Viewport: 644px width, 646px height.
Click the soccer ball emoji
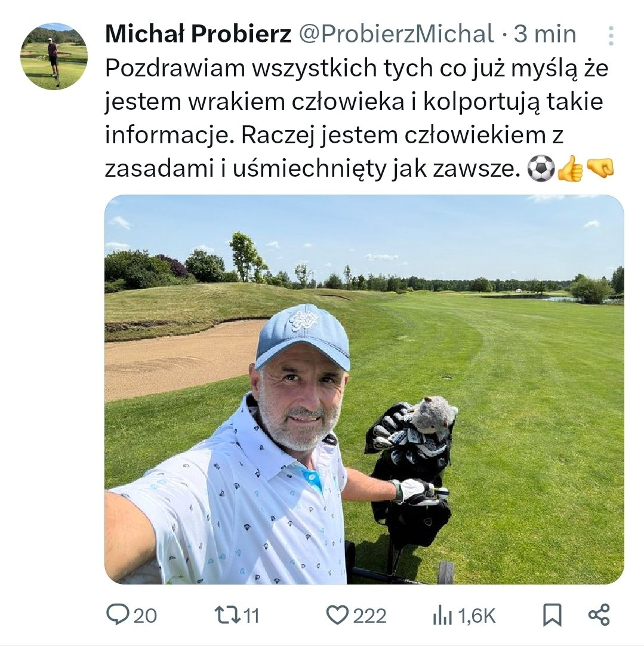(541, 168)
